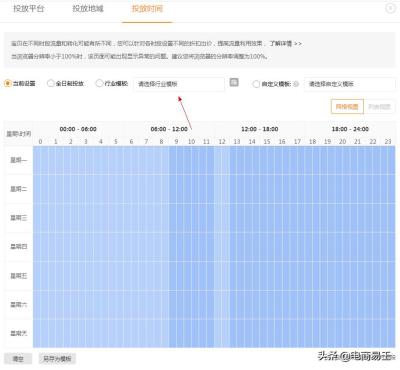Click the 星期一 row label
Screen dimensions: 400x370
(19, 160)
